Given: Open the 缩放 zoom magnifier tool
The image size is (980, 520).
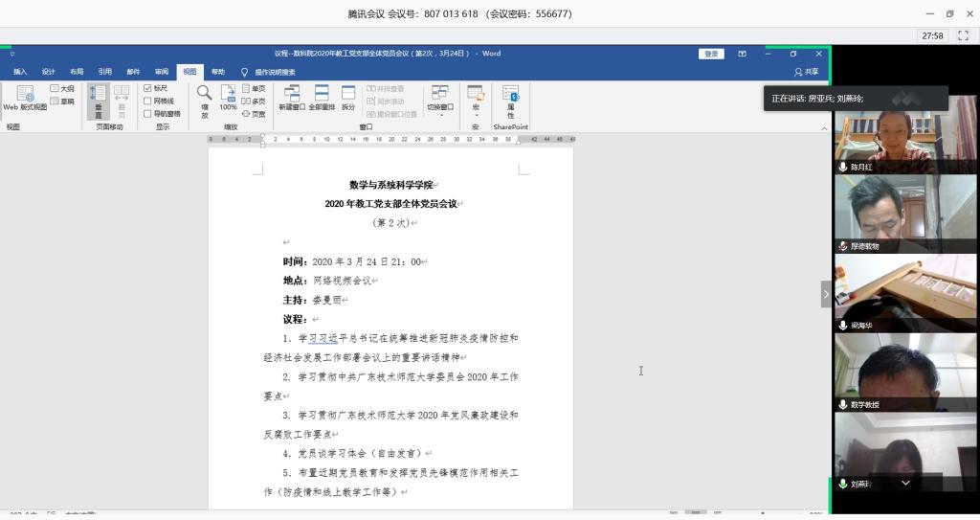Looking at the screenshot, I should pyautogui.click(x=204, y=102).
